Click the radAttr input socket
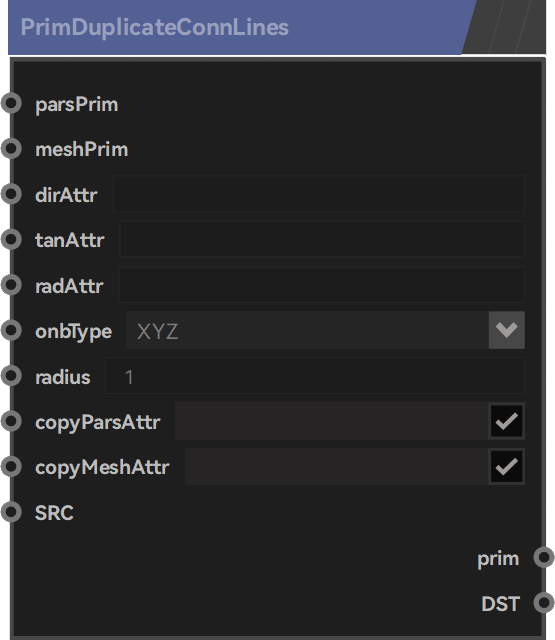 click(x=11, y=284)
